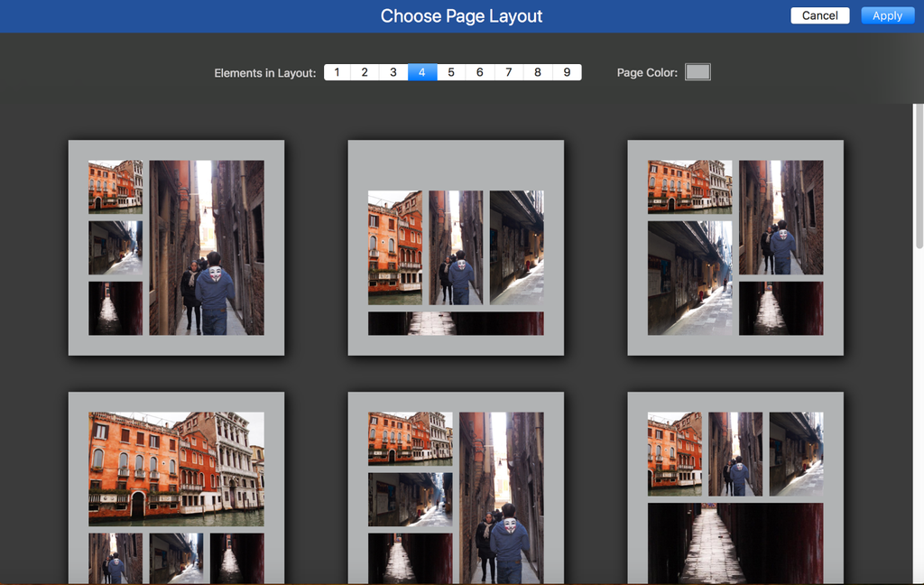Screen dimensions: 924x585
Task: Select 3 elements in layout
Action: [x=393, y=72]
